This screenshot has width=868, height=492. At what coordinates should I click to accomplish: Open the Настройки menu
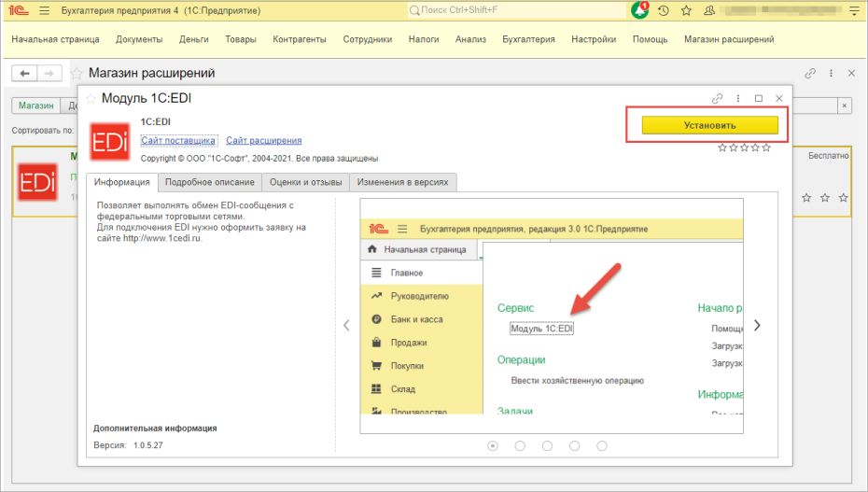click(x=594, y=39)
